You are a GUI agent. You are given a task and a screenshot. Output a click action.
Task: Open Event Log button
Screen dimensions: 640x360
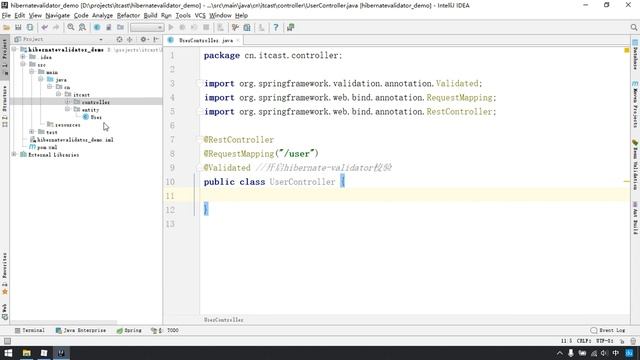608,330
